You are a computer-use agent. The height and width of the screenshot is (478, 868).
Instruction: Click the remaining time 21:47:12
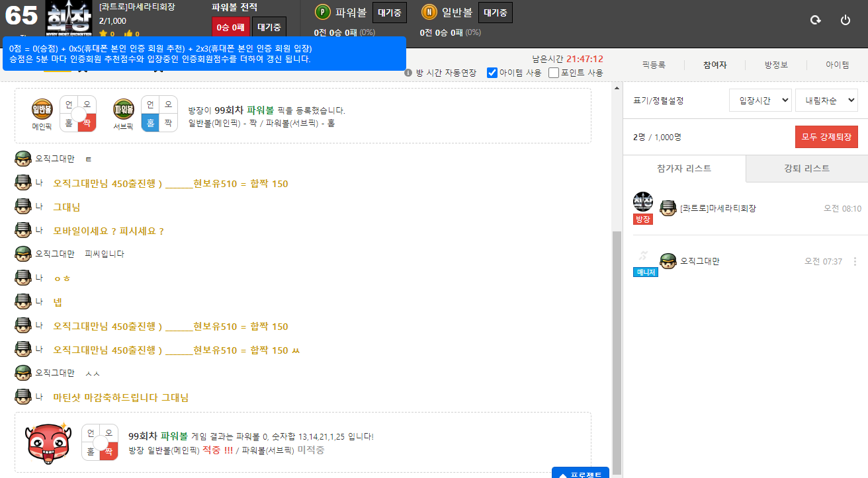pyautogui.click(x=585, y=59)
